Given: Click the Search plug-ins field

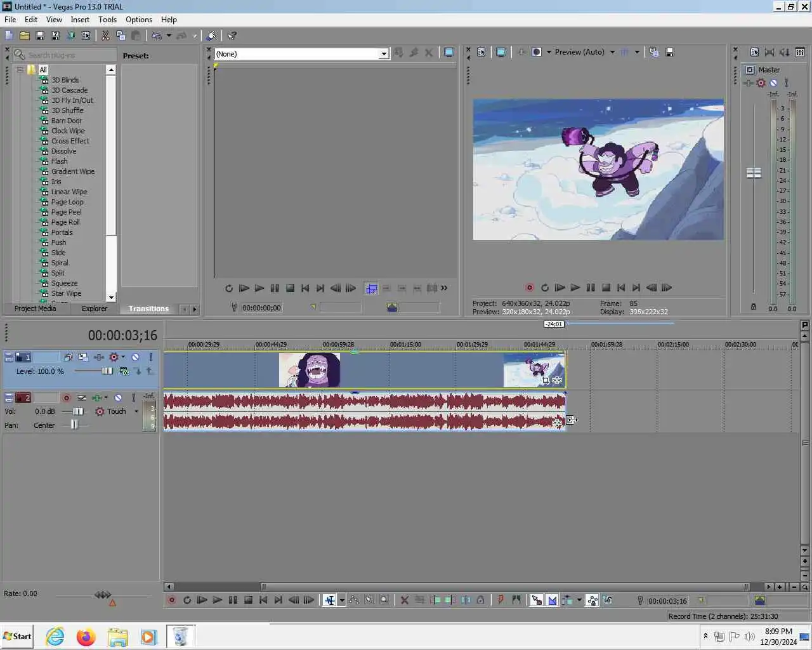Looking at the screenshot, I should [65, 55].
